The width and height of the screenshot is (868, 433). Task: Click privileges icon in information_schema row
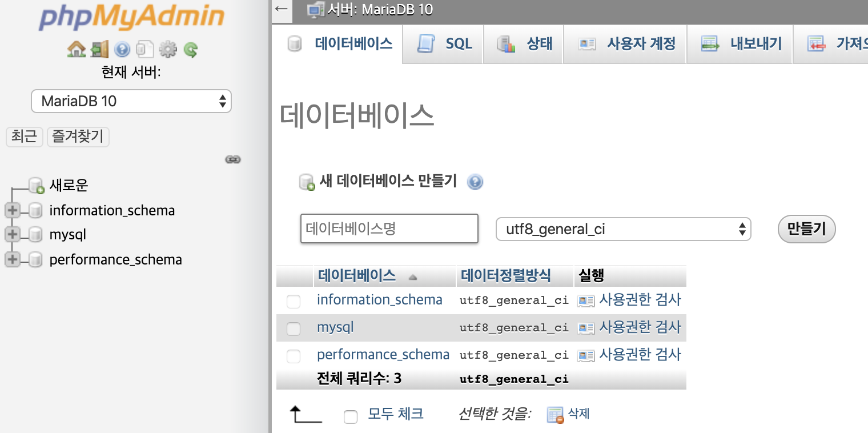[586, 301]
